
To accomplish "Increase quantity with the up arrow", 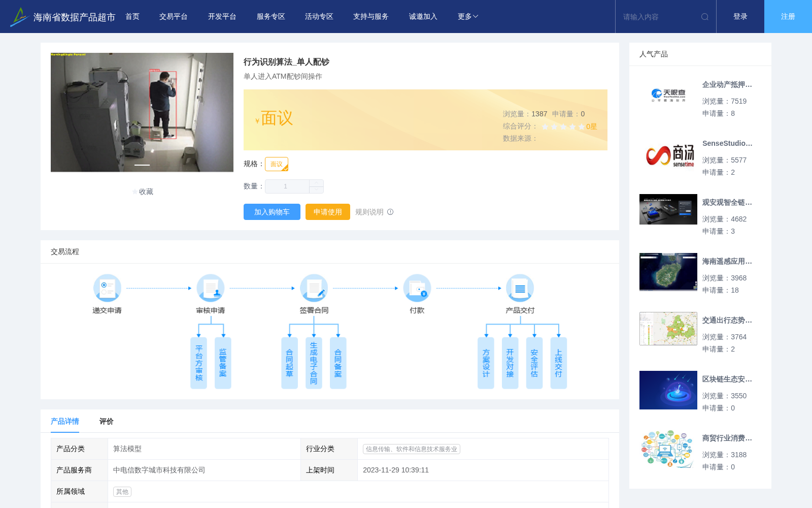I will 317,183.
